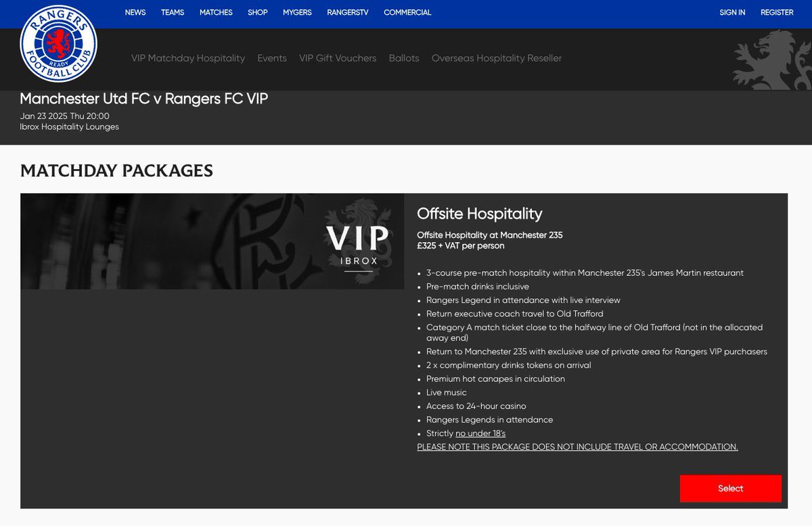Click '£325 + VAT per person' price text
The width and height of the screenshot is (812, 526).
point(461,246)
